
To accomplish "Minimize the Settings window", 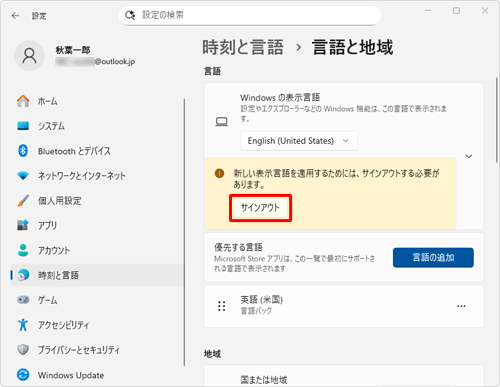I will coord(428,11).
